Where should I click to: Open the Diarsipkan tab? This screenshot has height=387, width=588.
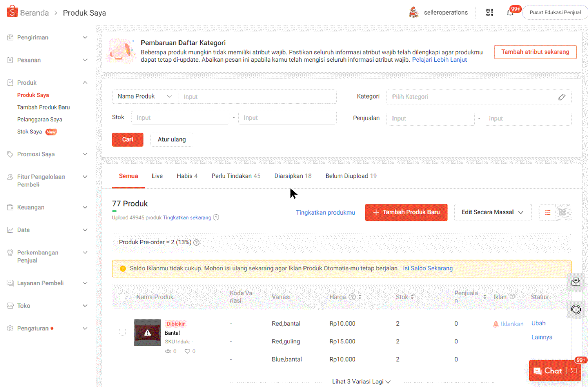point(292,176)
